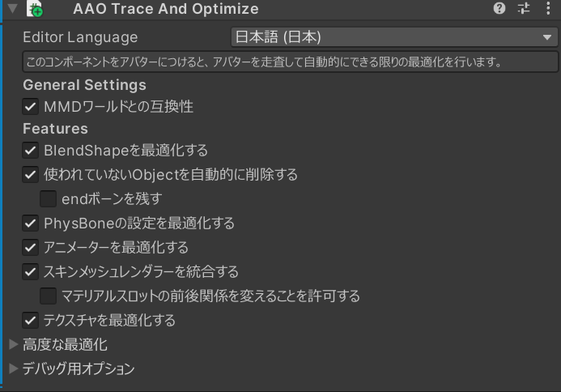Expand the デバッグ用オプション section

(13, 369)
